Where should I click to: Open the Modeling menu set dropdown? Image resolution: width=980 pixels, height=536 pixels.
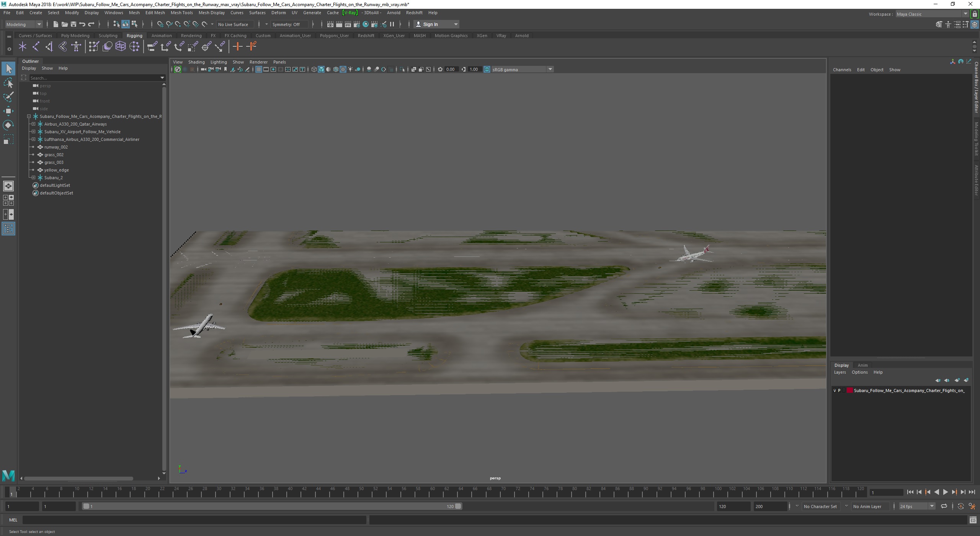[23, 24]
